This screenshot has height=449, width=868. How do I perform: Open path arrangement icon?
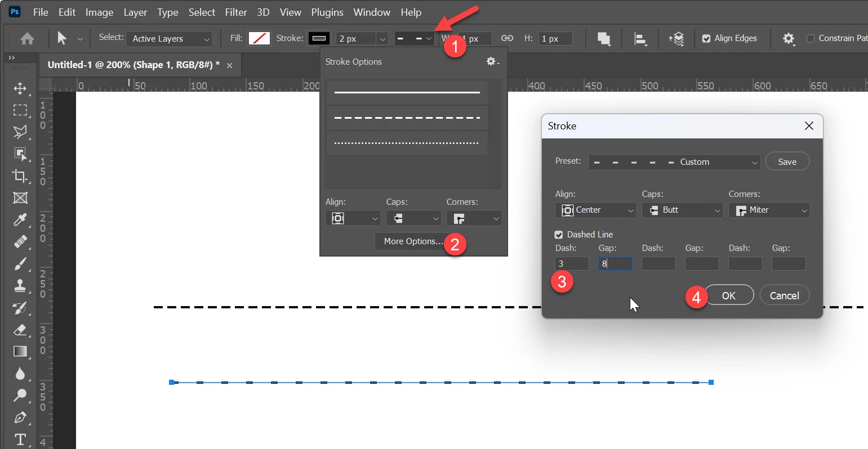(x=676, y=38)
